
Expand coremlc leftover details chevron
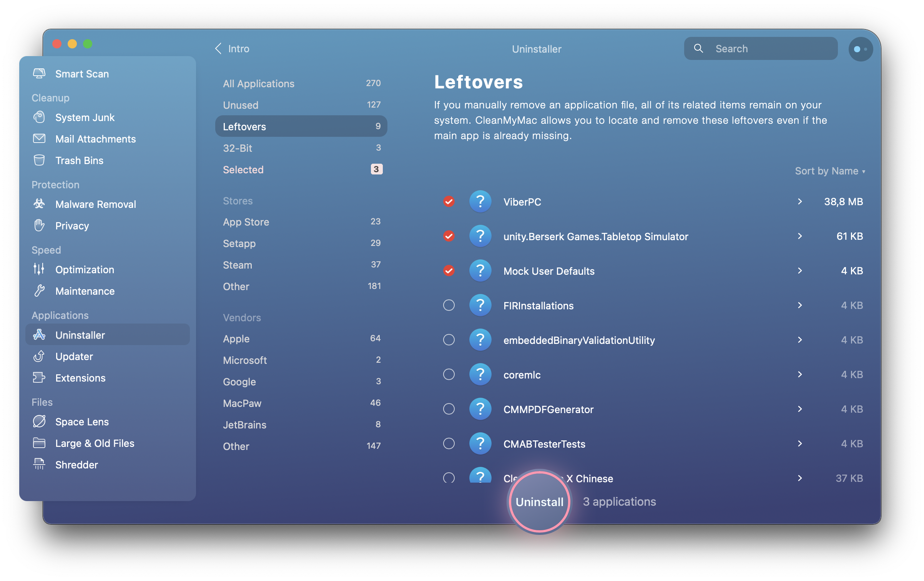799,374
